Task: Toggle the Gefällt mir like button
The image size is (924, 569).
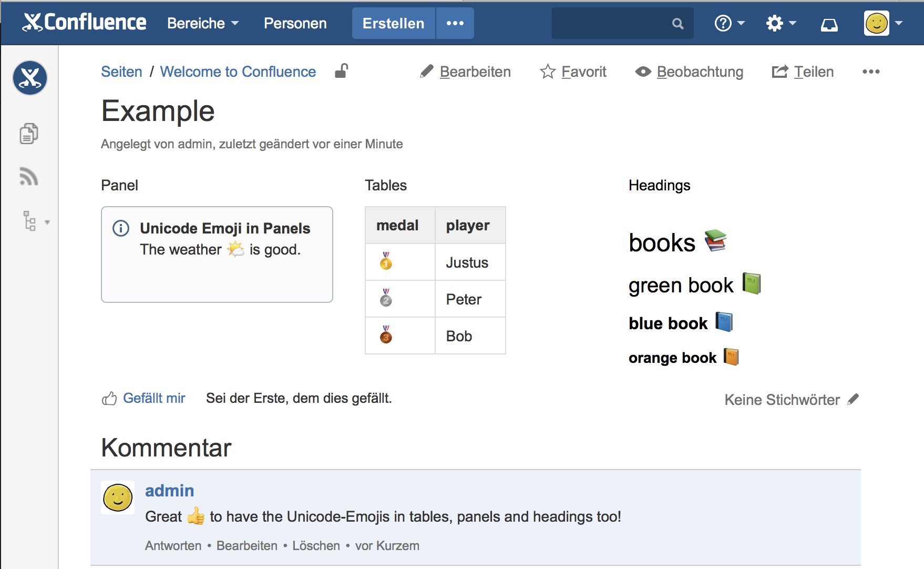Action: pos(143,398)
